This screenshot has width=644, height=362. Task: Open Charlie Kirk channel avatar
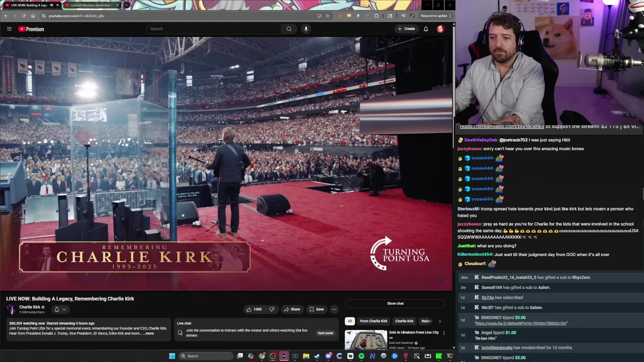[11, 309]
